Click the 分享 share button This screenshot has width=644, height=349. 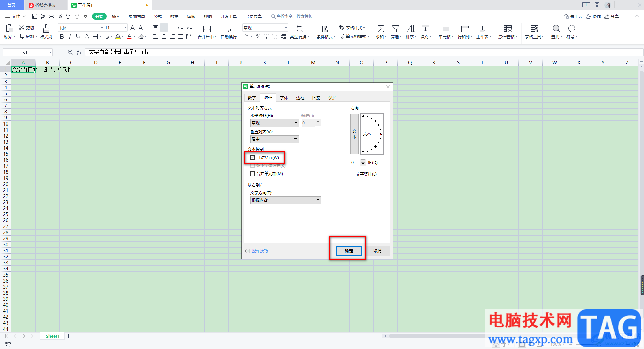612,16
